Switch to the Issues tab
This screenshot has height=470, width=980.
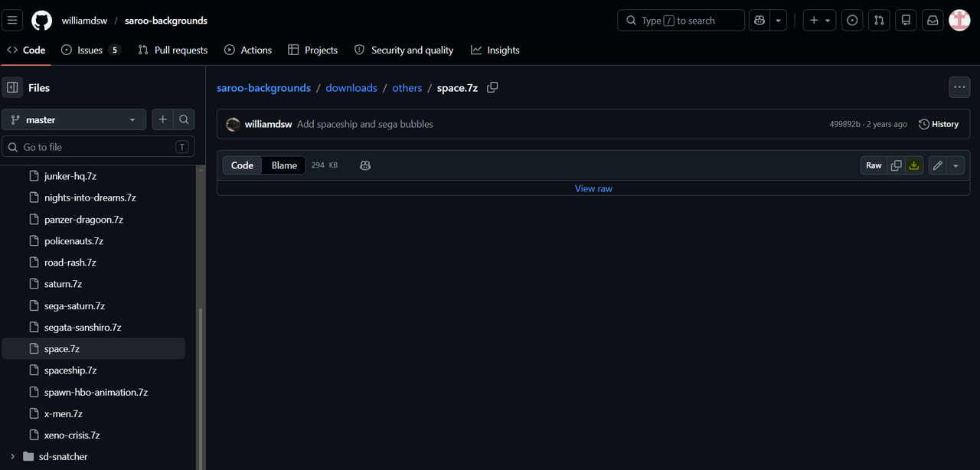click(x=91, y=50)
